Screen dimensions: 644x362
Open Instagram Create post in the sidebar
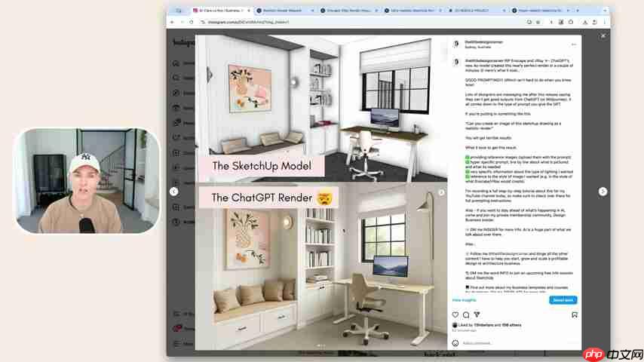[176, 153]
